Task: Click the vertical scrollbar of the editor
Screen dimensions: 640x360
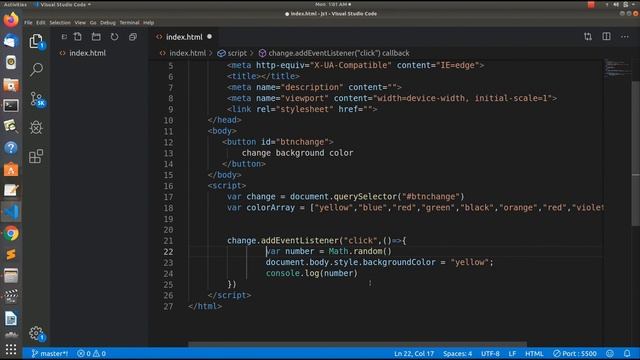Action: click(636, 153)
